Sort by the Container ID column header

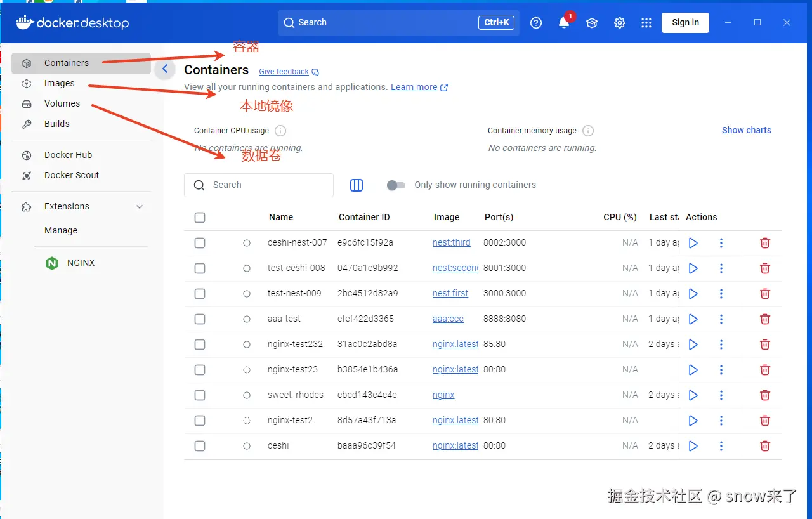point(364,218)
